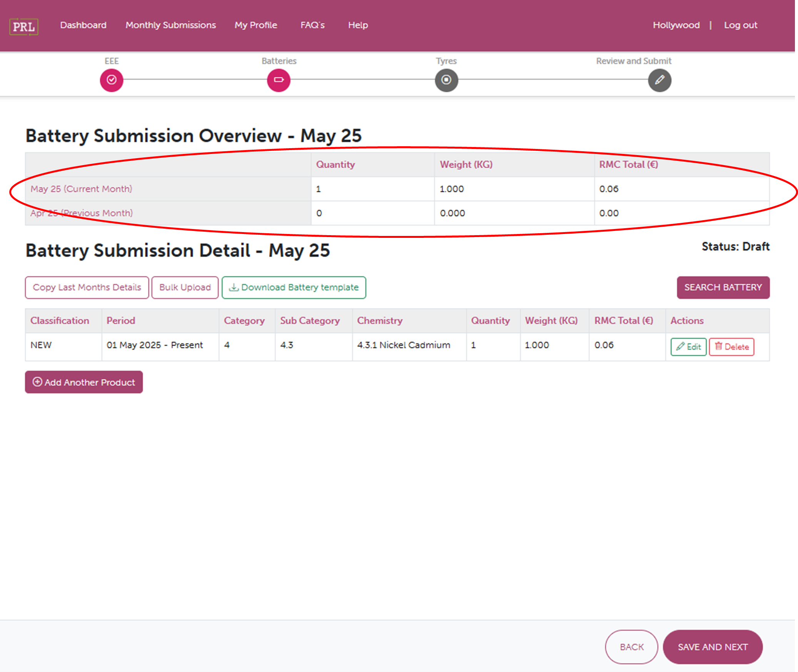798x672 pixels.
Task: Click Copy Last Months Details
Action: (x=87, y=287)
